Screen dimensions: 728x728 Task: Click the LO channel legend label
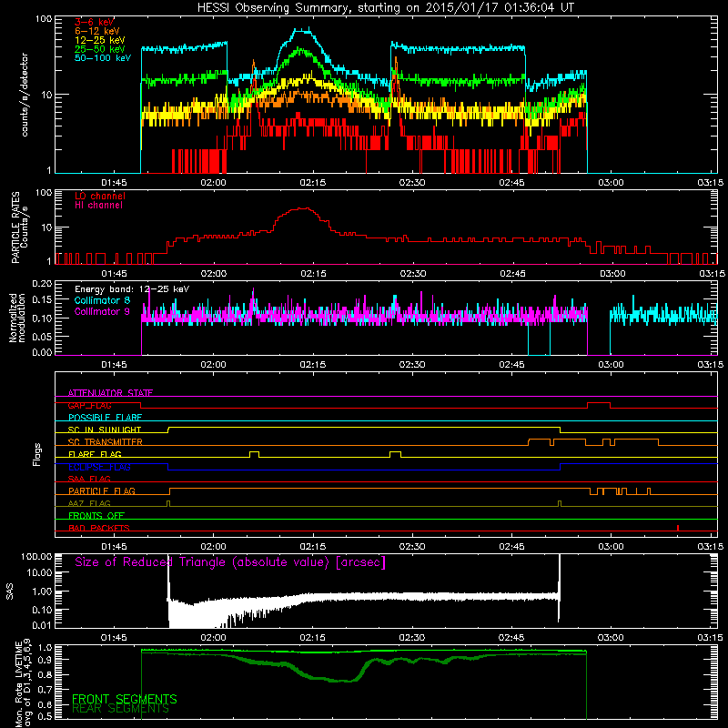100,196
